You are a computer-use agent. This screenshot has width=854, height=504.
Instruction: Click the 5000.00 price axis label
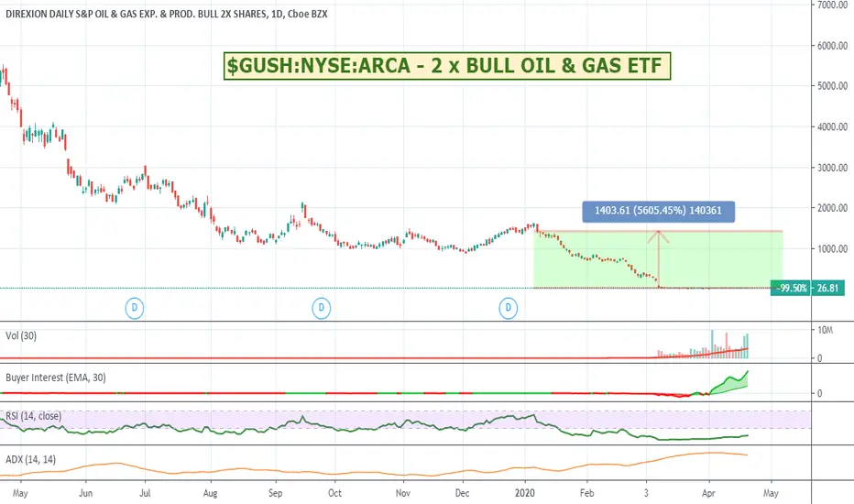pos(832,86)
